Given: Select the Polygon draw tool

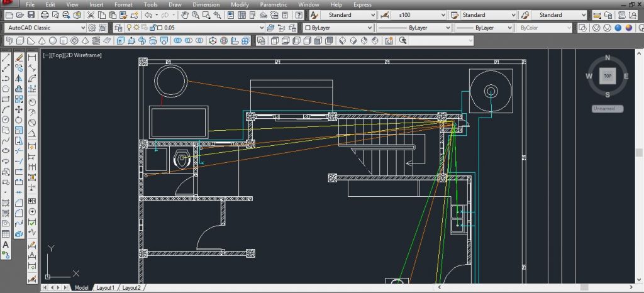Looking at the screenshot, I should [6, 89].
